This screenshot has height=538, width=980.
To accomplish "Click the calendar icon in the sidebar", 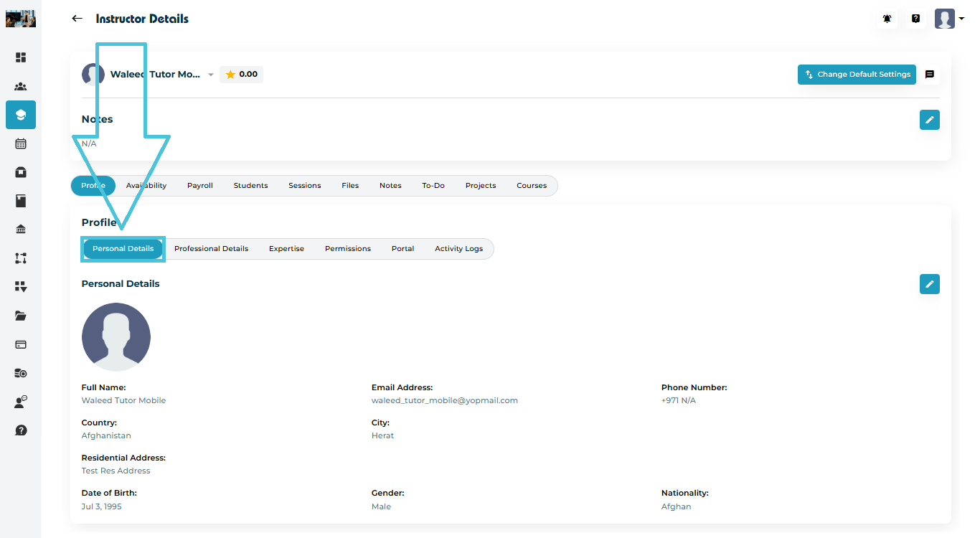I will (21, 143).
